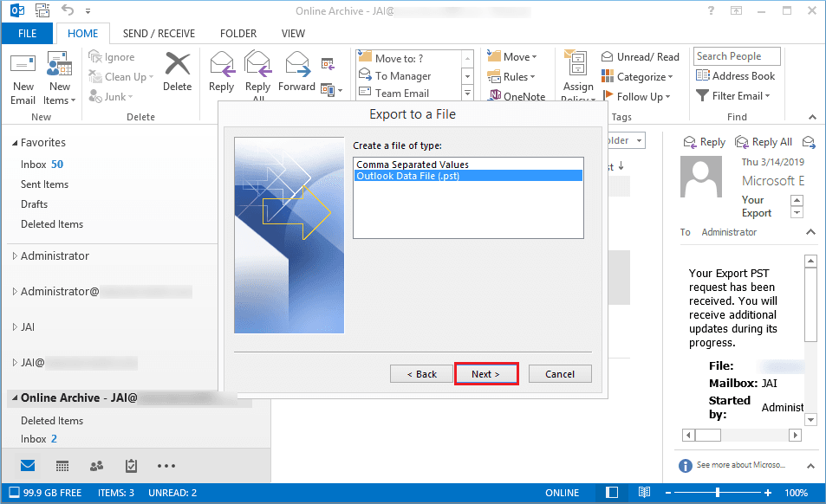Collapse the Favorites section
This screenshot has height=504, width=826.
tap(15, 143)
